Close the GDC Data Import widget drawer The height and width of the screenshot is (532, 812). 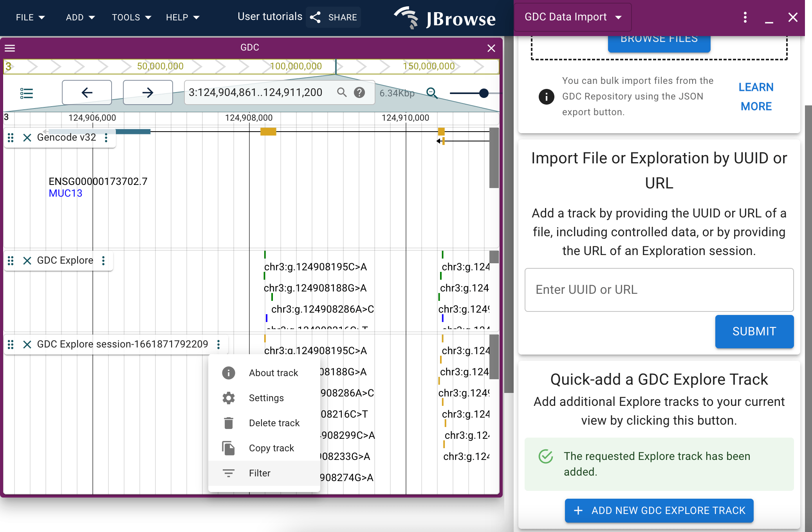coord(793,17)
